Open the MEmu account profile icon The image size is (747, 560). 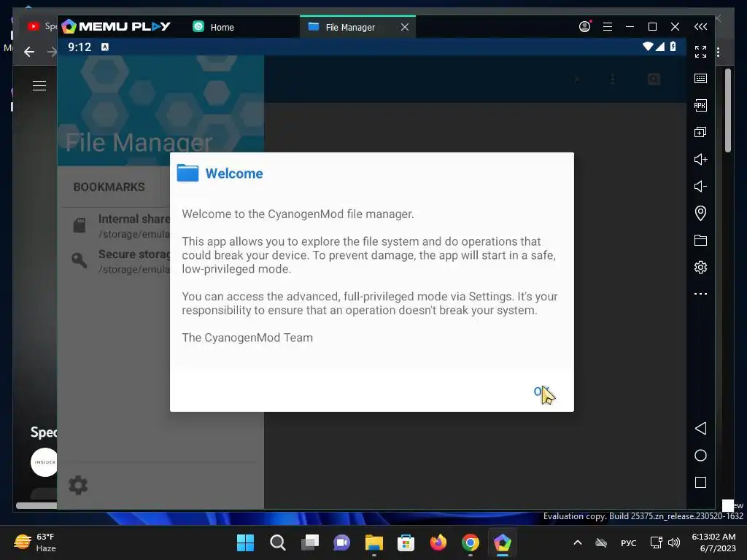point(584,27)
